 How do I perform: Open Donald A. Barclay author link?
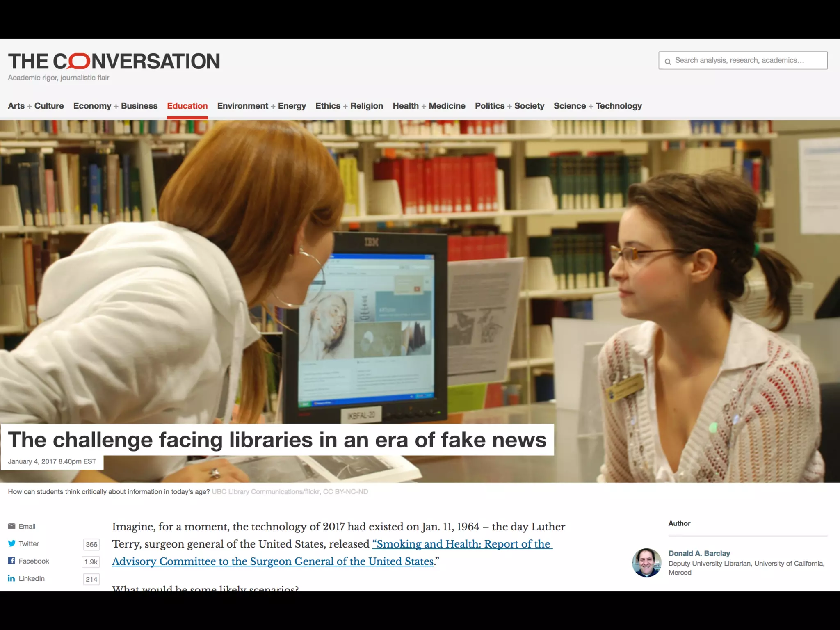[699, 553]
